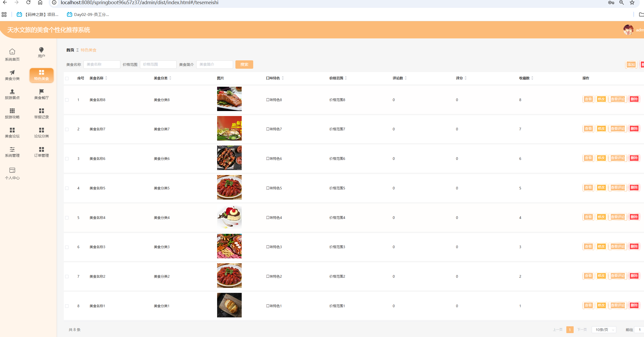
Task: Click the orange 搜索 button
Action: (244, 65)
